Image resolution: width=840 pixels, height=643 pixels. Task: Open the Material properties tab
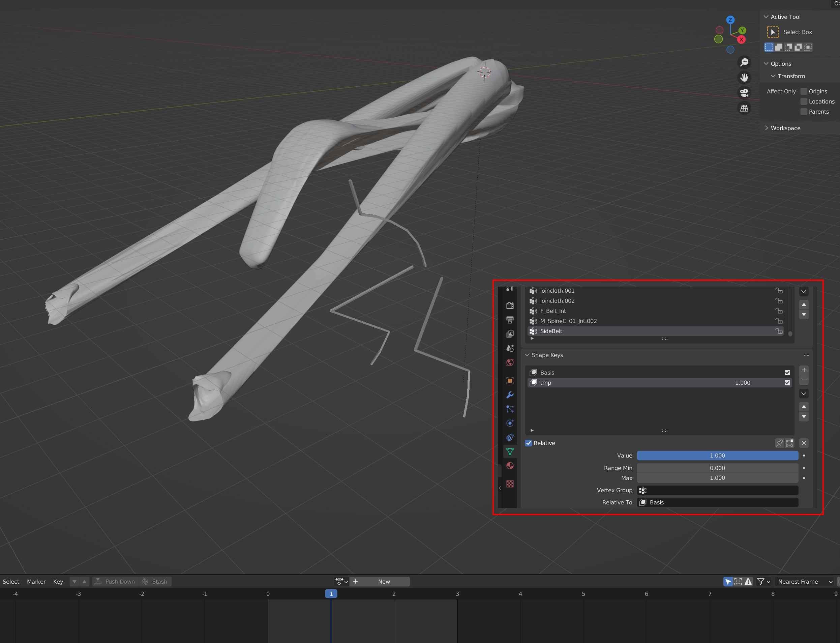click(x=510, y=466)
